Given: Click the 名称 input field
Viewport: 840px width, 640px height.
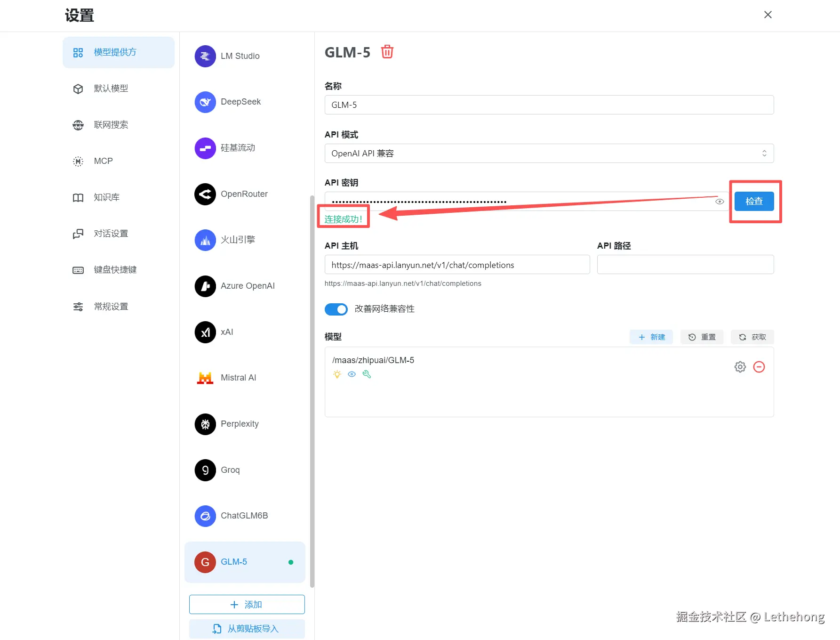Looking at the screenshot, I should coord(549,105).
